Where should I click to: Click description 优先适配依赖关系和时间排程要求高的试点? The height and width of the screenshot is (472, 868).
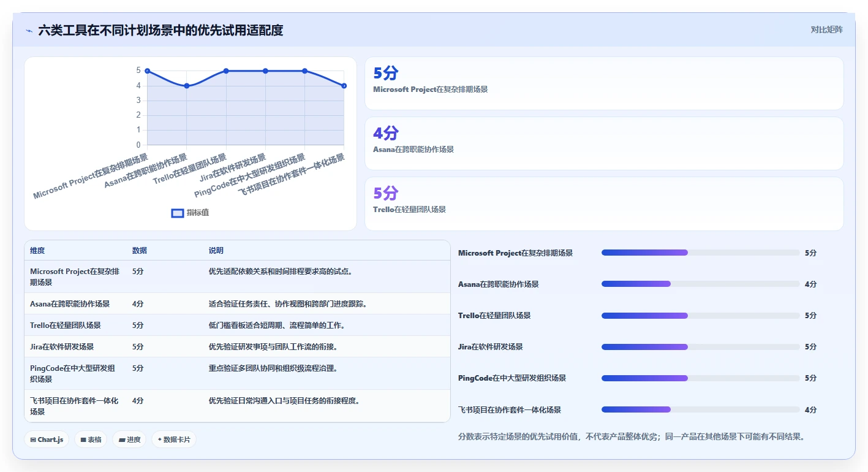(x=281, y=272)
